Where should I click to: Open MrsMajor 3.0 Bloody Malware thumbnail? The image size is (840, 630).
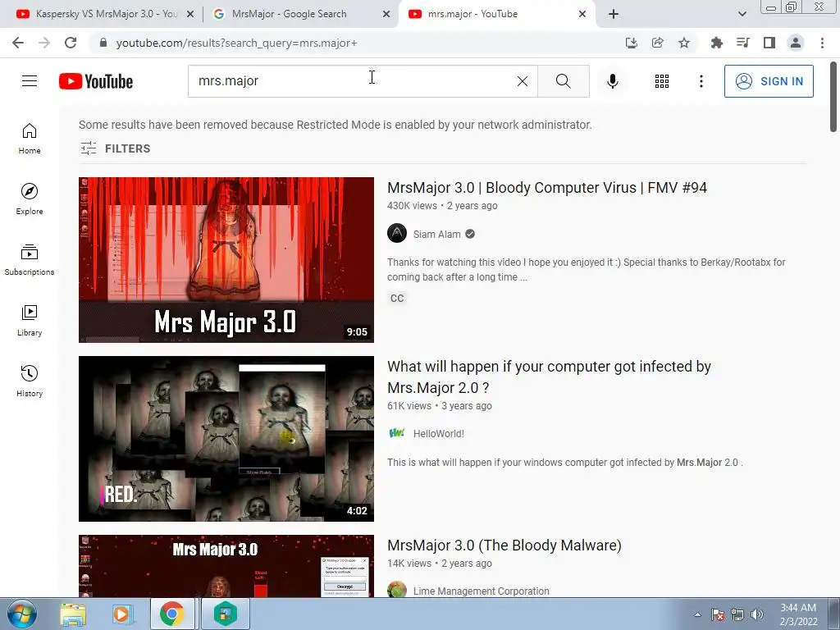click(226, 566)
